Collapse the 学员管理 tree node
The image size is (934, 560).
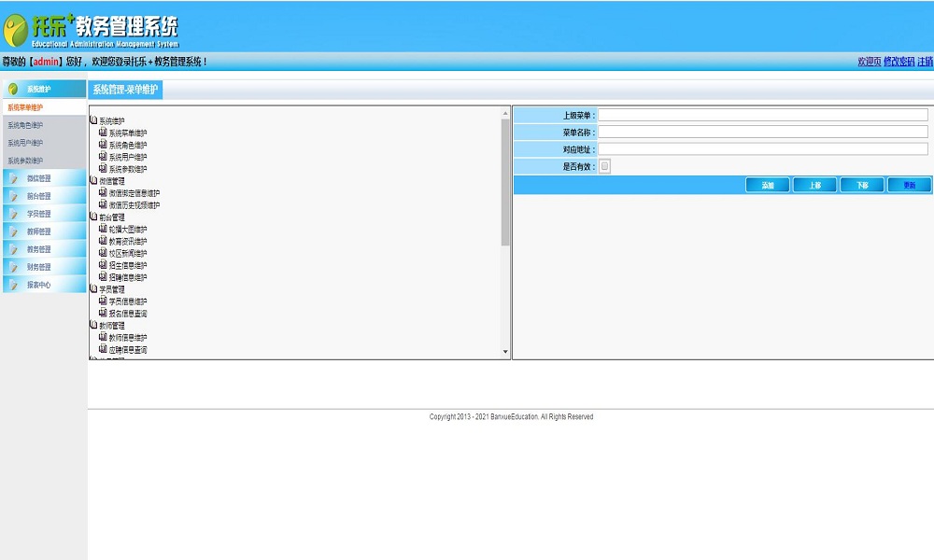(x=93, y=289)
